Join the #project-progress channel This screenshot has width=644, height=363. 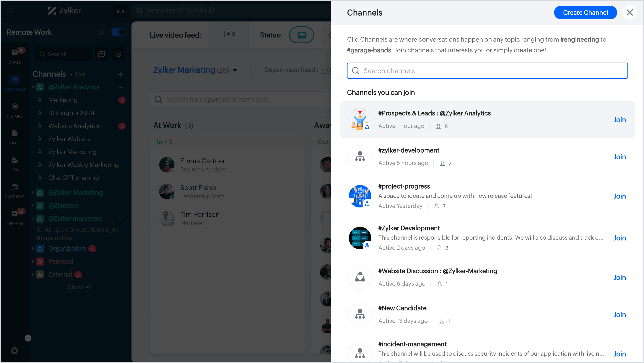click(619, 196)
